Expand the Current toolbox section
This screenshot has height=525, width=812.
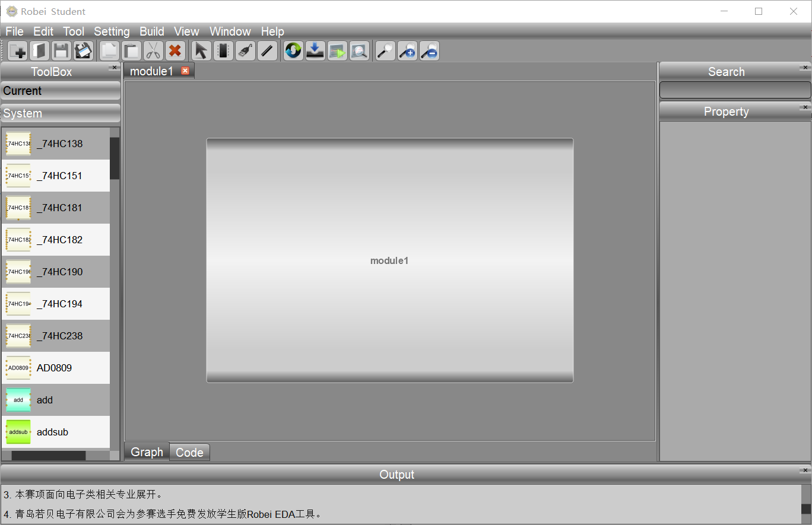[61, 91]
